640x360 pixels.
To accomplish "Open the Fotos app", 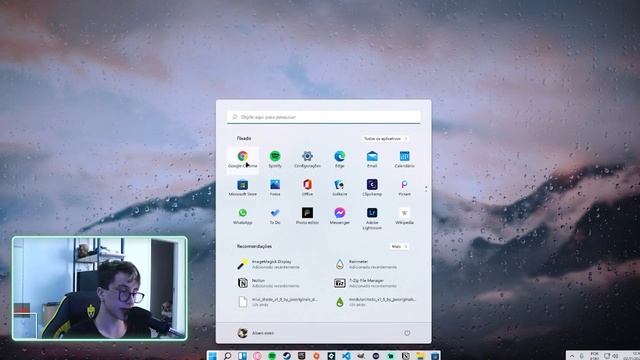I will pyautogui.click(x=275, y=188).
